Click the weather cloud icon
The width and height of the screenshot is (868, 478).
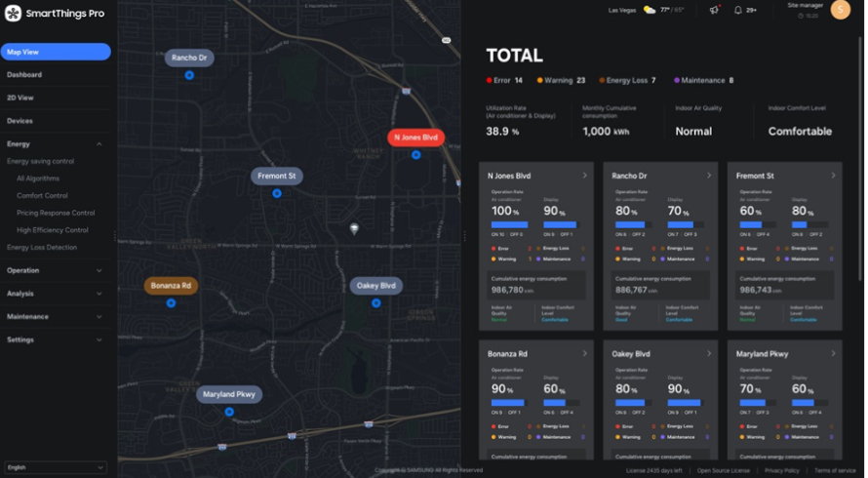tap(650, 10)
